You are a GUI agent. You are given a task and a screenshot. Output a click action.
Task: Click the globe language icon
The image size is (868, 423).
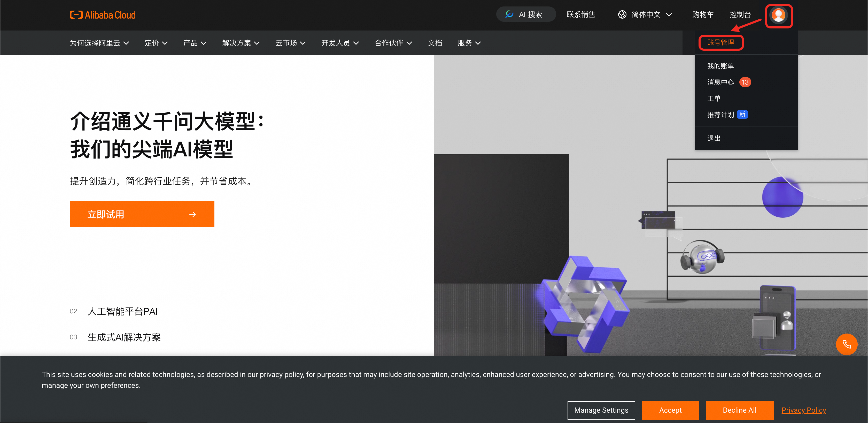click(622, 14)
